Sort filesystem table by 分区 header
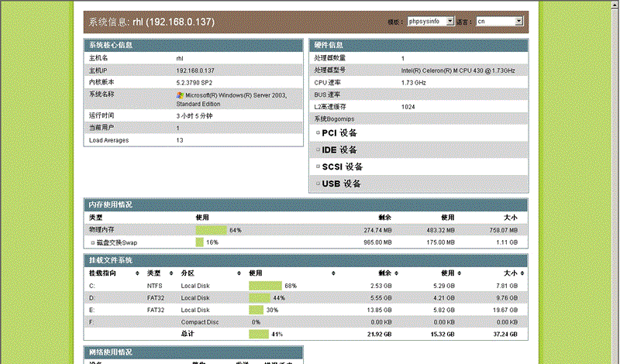This screenshot has height=364, width=620. click(x=188, y=273)
